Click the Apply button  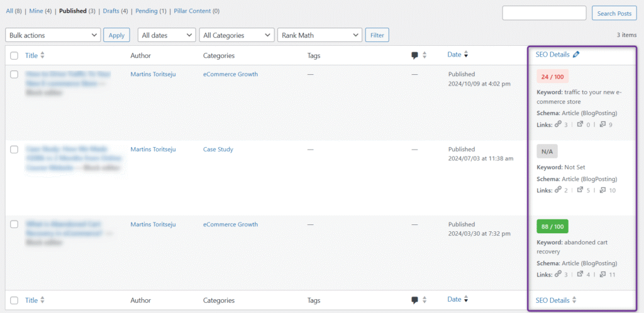tap(116, 35)
